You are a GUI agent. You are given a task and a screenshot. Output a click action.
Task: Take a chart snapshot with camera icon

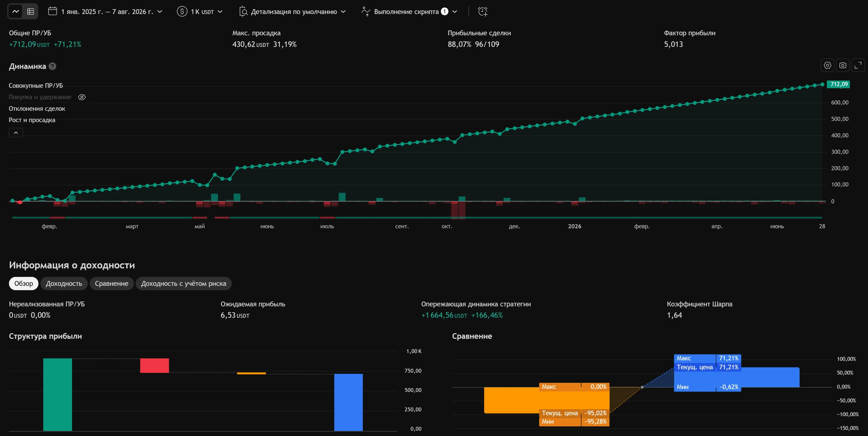coord(842,65)
